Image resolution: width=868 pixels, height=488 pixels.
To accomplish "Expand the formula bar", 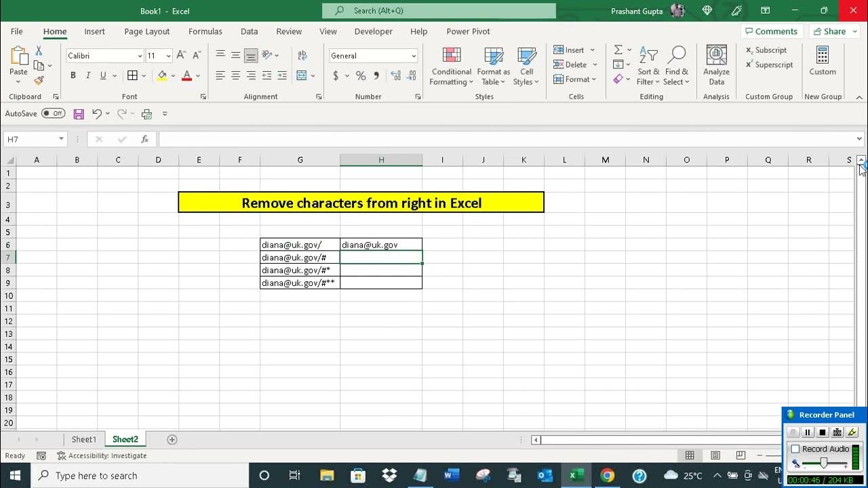I will coord(860,139).
